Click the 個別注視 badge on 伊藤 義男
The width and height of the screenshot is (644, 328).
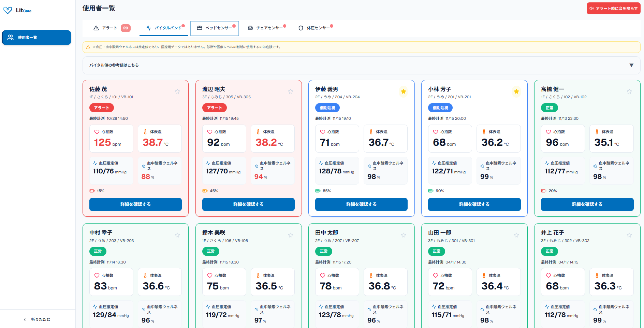pyautogui.click(x=327, y=108)
